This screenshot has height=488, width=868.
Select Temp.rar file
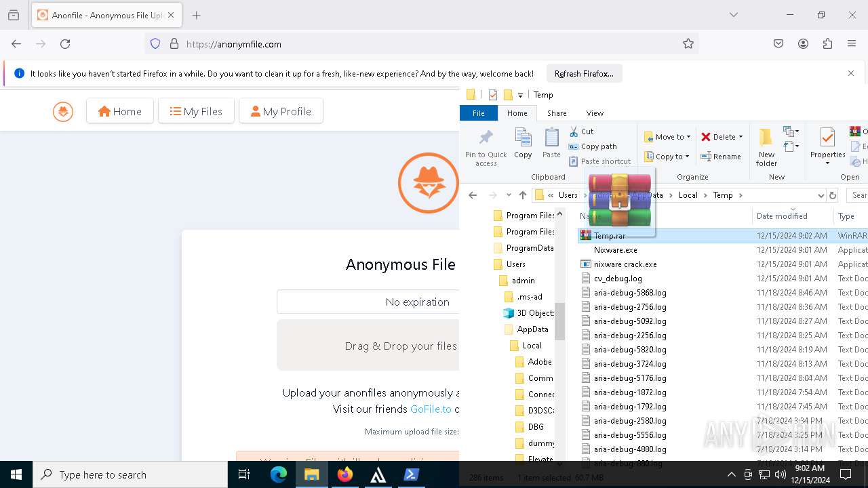click(x=609, y=236)
